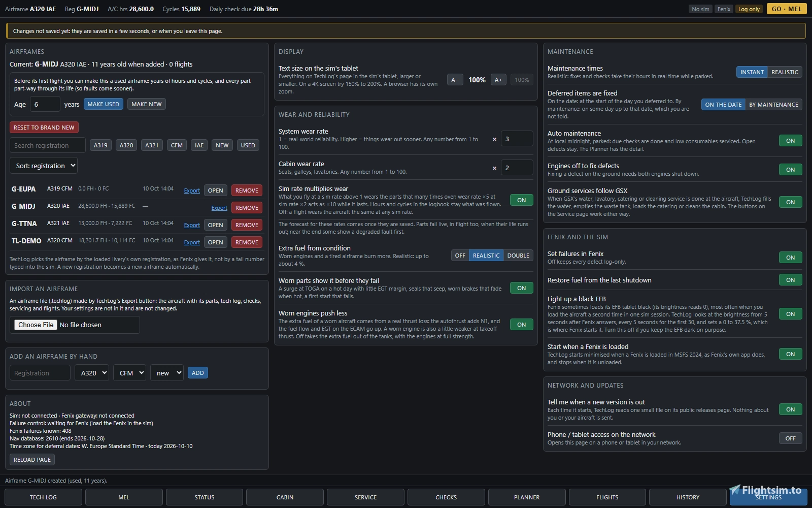Toggle Worn engines push less
Screen dimensions: 812x508
(x=521, y=325)
